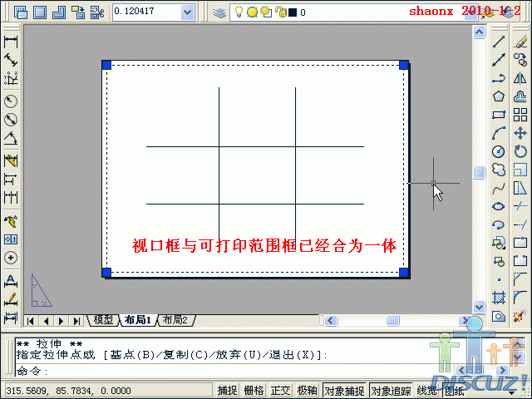Choose the Spline draw tool
Image resolution: width=532 pixels, height=399 pixels.
(499, 188)
